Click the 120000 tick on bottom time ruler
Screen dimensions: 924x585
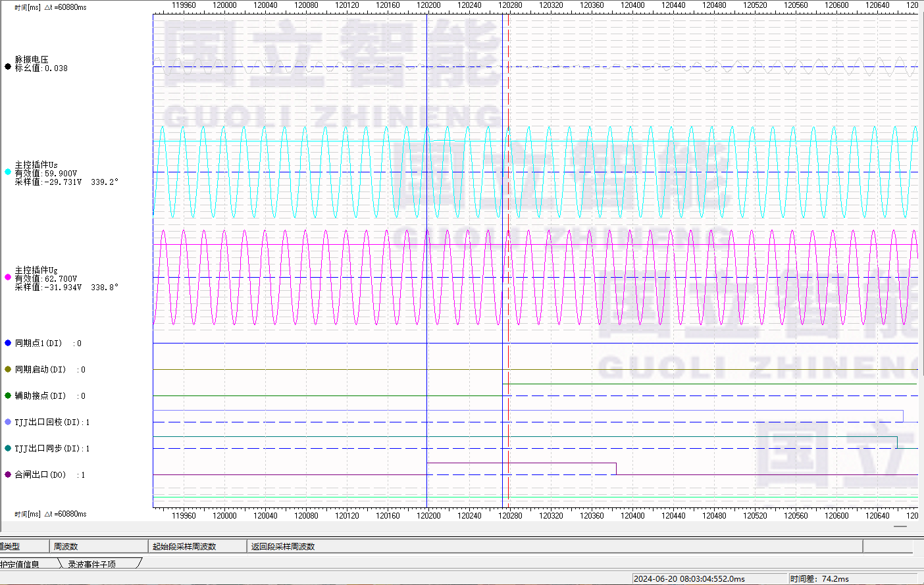click(x=224, y=515)
